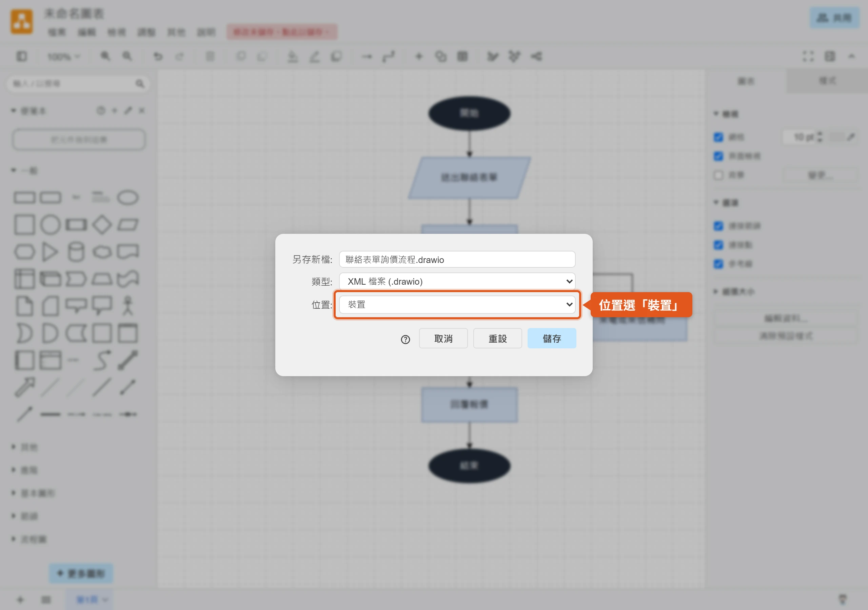This screenshot has height=610, width=868.
Task: Click the 取消 button
Action: click(x=443, y=338)
